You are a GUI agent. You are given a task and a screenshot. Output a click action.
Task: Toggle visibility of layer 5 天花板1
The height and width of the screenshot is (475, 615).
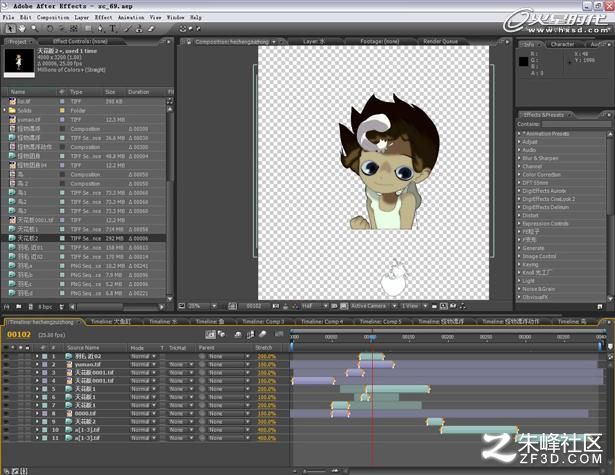coord(6,389)
